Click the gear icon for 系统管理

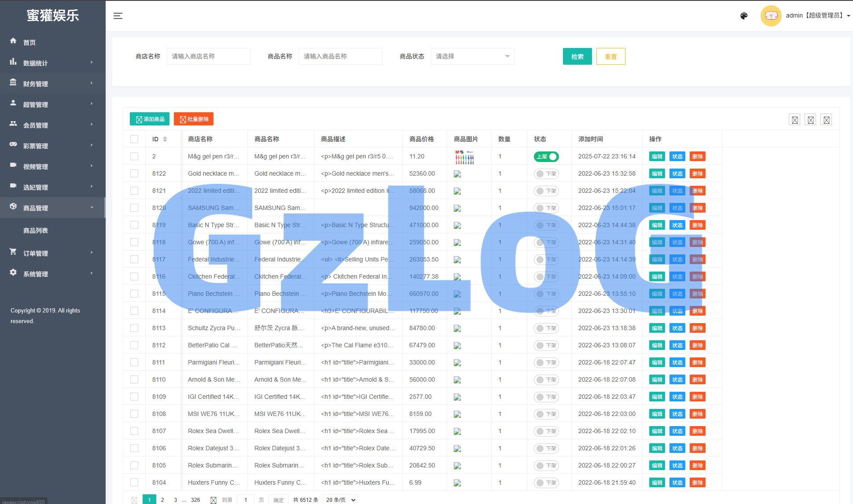click(x=13, y=272)
